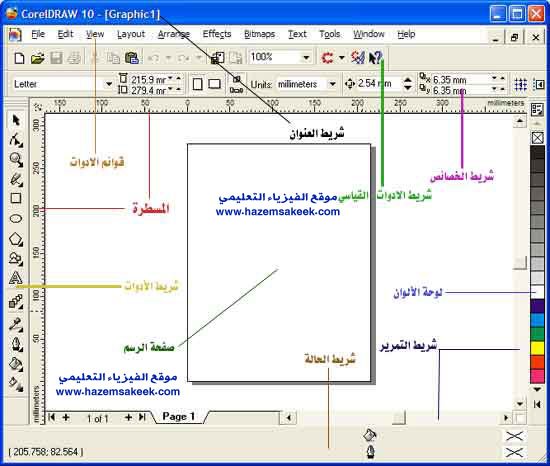Open the Effects menu
550x466 pixels.
pyautogui.click(x=217, y=34)
